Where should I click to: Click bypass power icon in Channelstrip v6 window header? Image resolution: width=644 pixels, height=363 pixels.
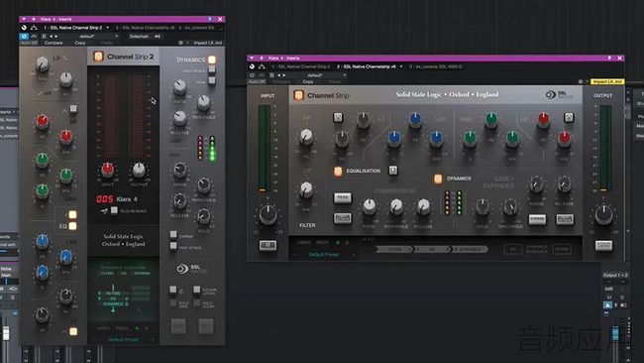point(252,75)
